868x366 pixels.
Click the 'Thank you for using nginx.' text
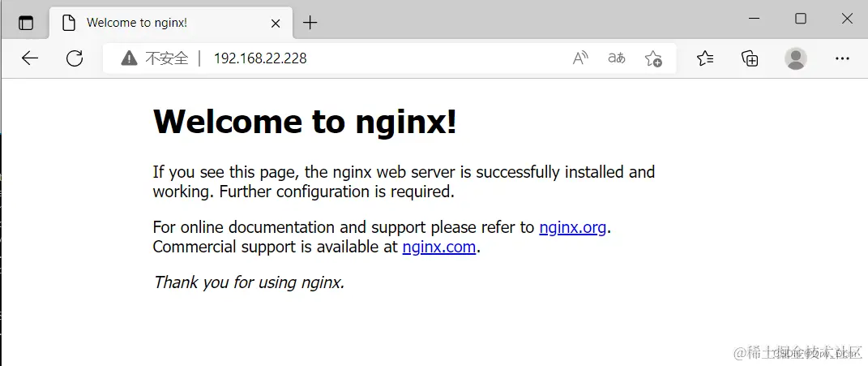click(x=249, y=282)
